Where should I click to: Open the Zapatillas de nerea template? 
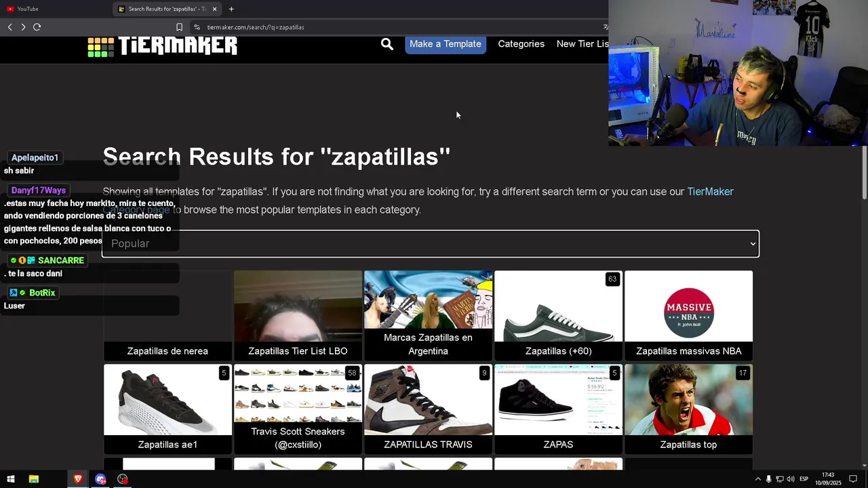[x=167, y=316]
